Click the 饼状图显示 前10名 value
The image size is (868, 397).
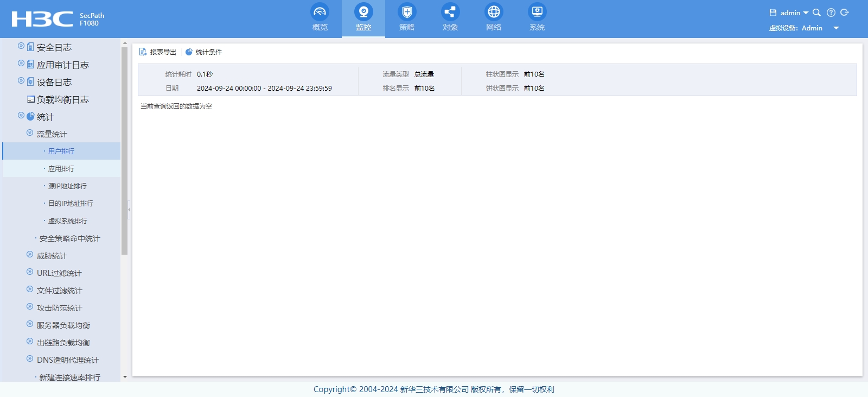pos(534,89)
